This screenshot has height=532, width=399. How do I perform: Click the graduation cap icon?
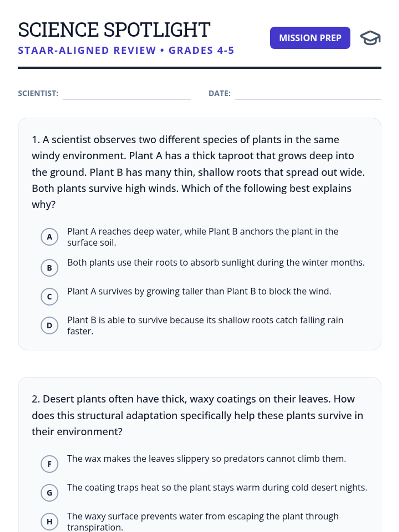click(x=370, y=38)
